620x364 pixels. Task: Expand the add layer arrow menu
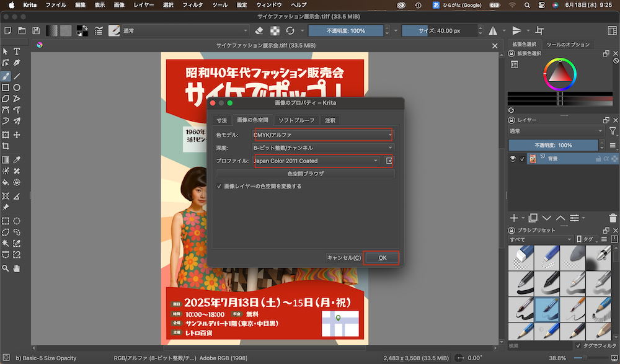coord(523,218)
